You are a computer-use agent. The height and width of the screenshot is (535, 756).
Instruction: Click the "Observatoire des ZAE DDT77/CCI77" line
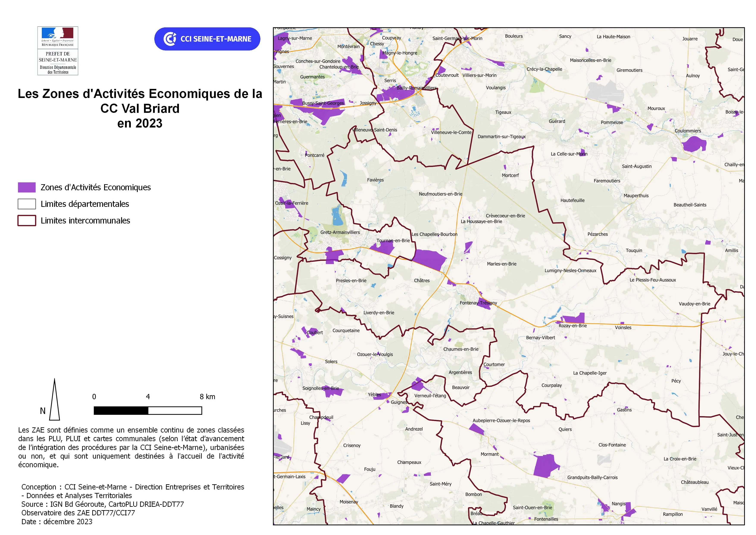click(78, 513)
